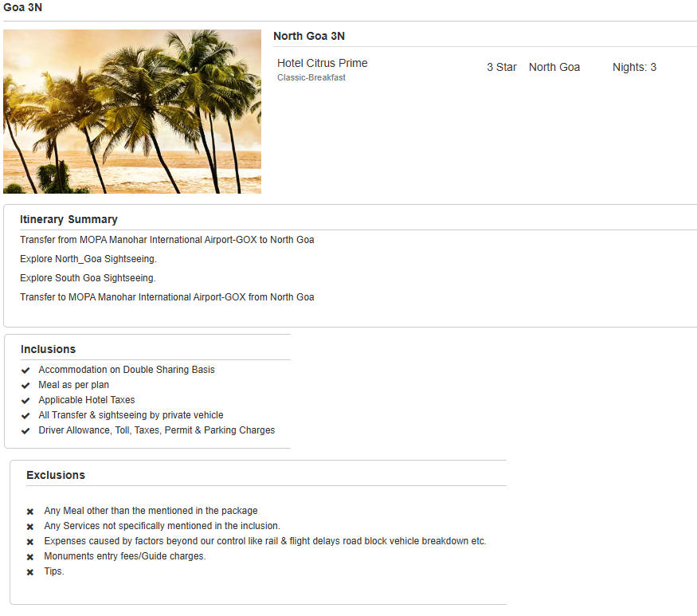The height and width of the screenshot is (616, 697).
Task: Click the 'Itinerary Summary' heading
Action: point(69,219)
